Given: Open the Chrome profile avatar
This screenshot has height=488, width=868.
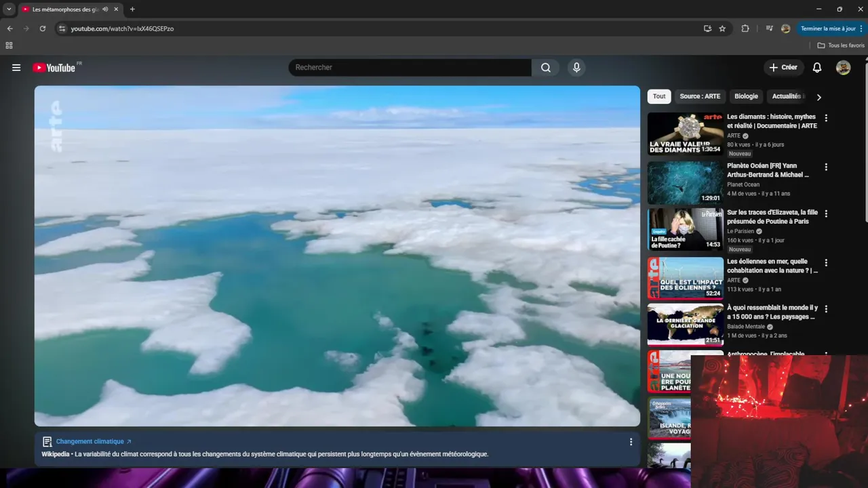Looking at the screenshot, I should (x=785, y=28).
